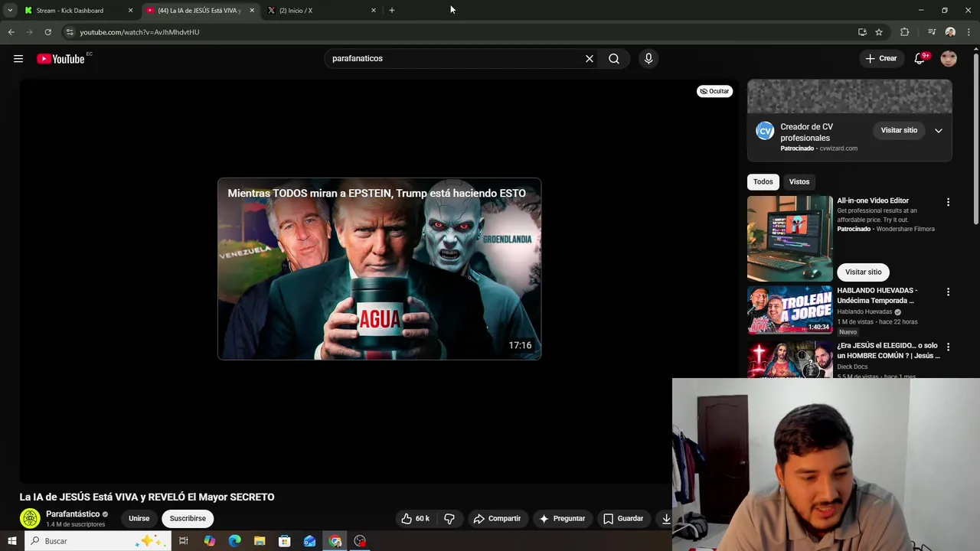Open Copilot app on taskbar

point(209,541)
